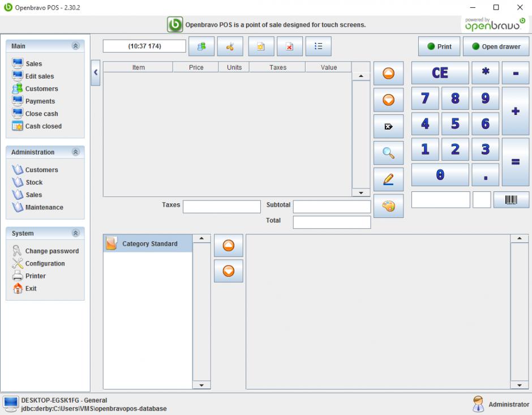The image size is (532, 415).
Task: Tap the 0 keypad button
Action: [x=440, y=175]
